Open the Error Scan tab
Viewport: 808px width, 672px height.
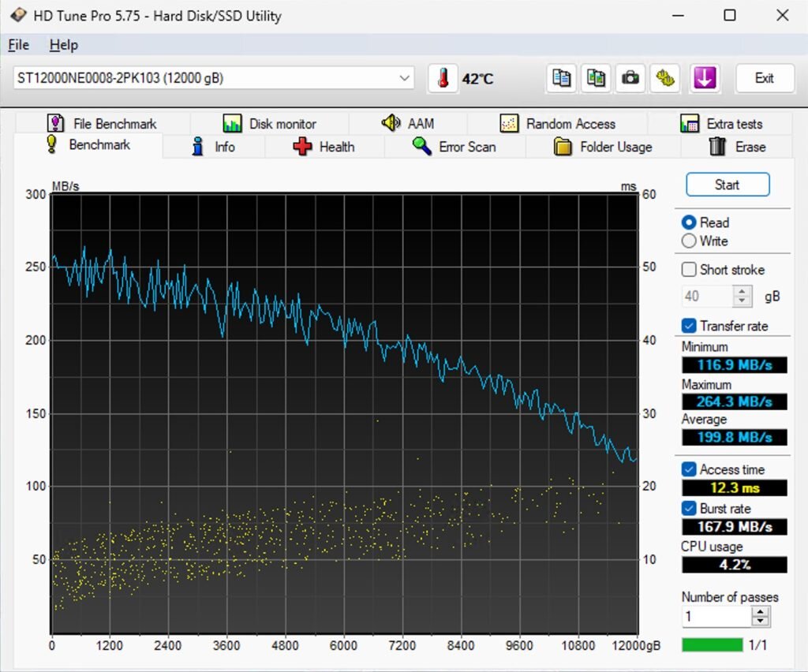click(454, 147)
